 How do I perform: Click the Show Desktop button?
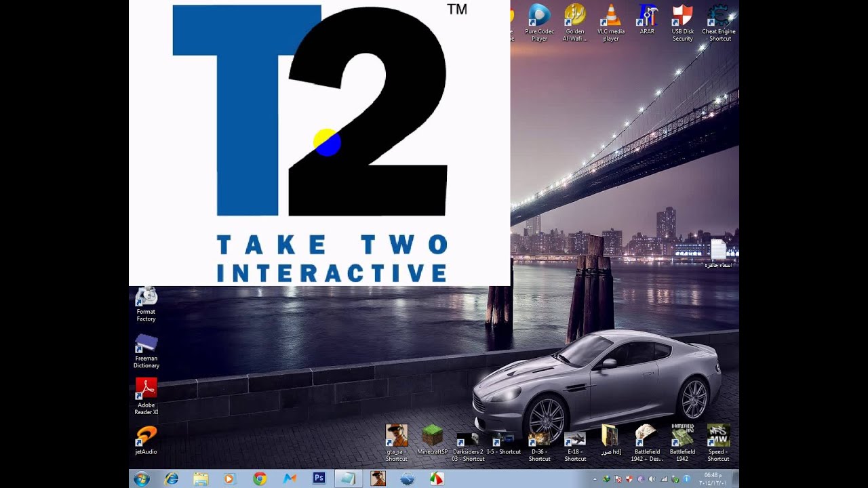(x=735, y=479)
